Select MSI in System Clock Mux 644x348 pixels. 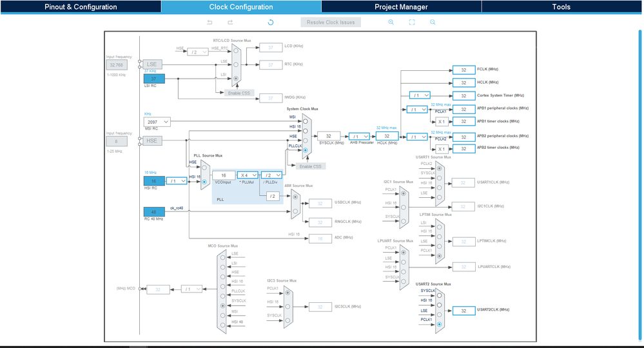coord(305,121)
